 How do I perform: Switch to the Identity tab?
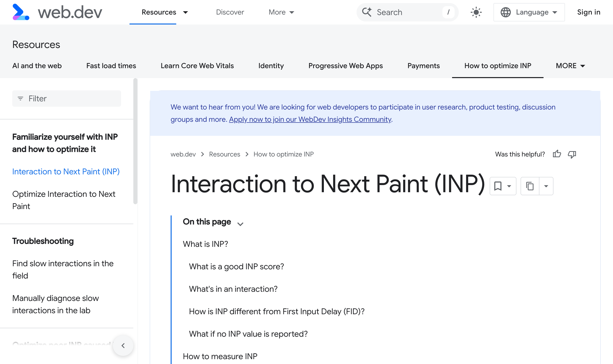click(x=271, y=66)
